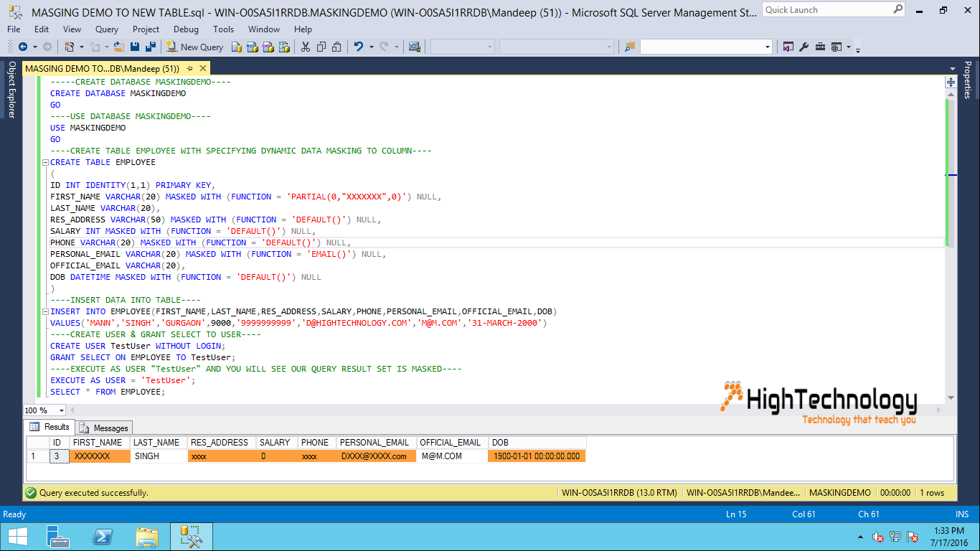Open the active documents list dropdown
The height and width of the screenshot is (551, 980).
click(x=951, y=68)
